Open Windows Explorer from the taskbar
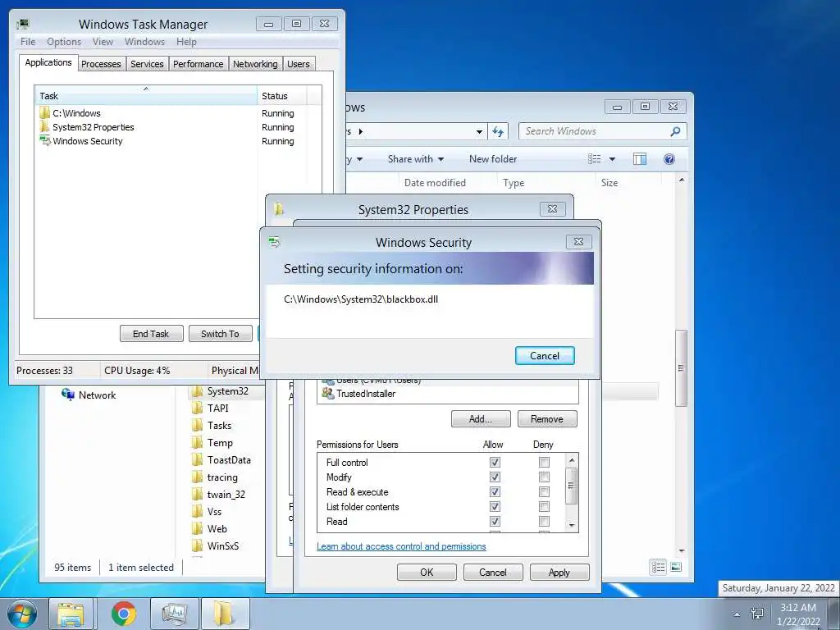Screen dimensions: 840x630 tap(71, 614)
